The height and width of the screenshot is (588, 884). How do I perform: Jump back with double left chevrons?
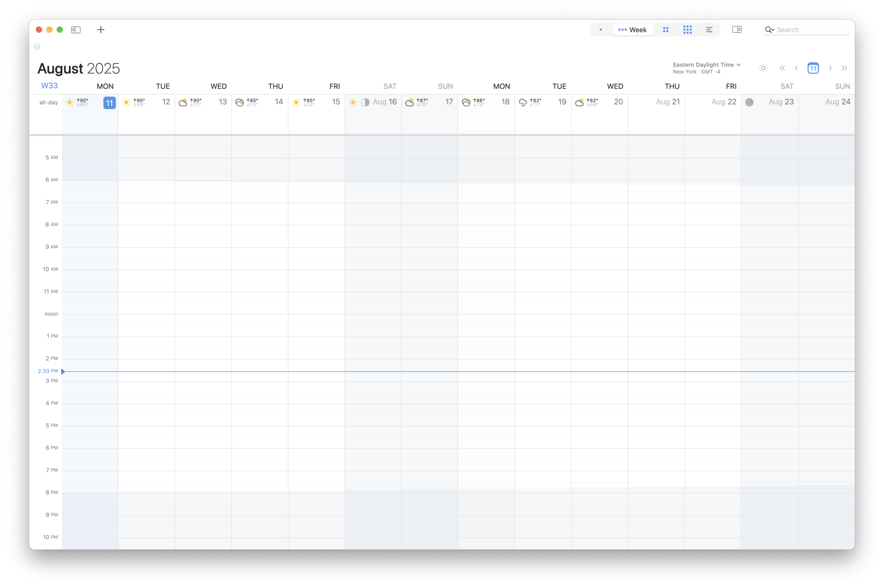coord(782,68)
